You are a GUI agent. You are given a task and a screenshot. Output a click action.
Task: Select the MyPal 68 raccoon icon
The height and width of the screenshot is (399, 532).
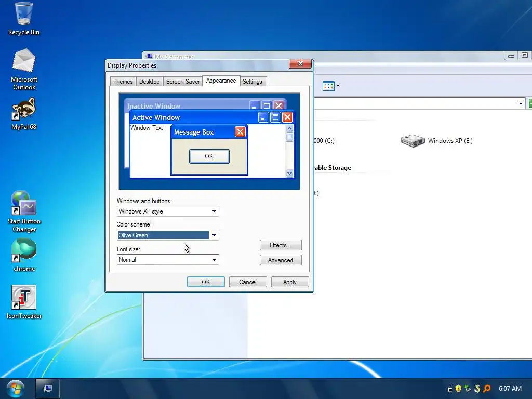pyautogui.click(x=24, y=114)
